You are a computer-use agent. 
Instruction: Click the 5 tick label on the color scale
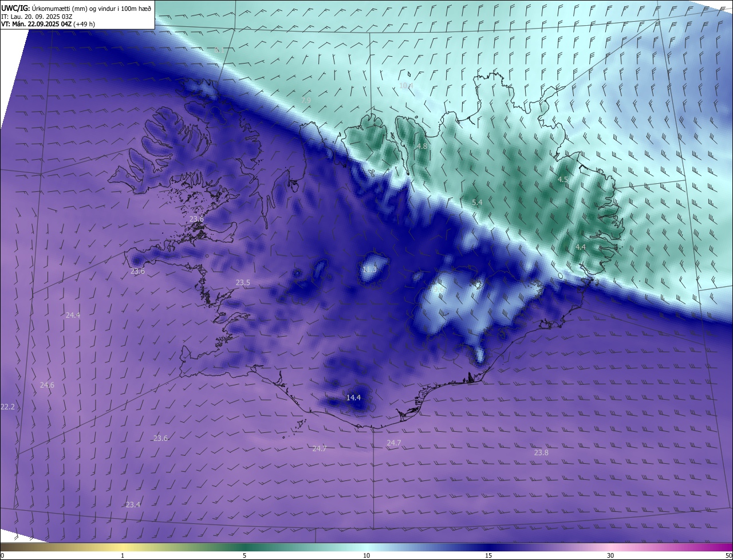(x=245, y=555)
